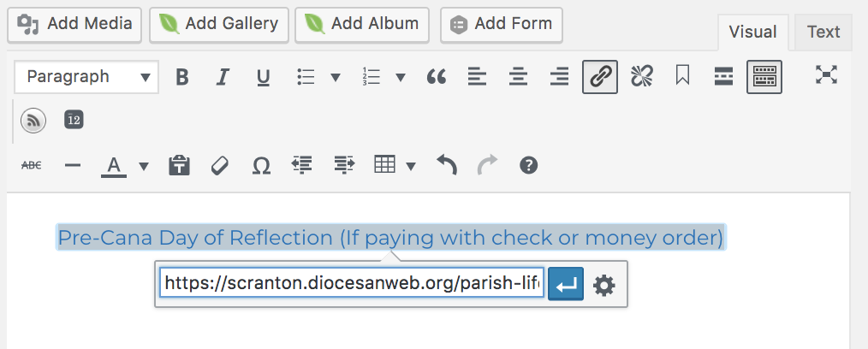
Task: Apply italic formatting
Action: [x=223, y=77]
